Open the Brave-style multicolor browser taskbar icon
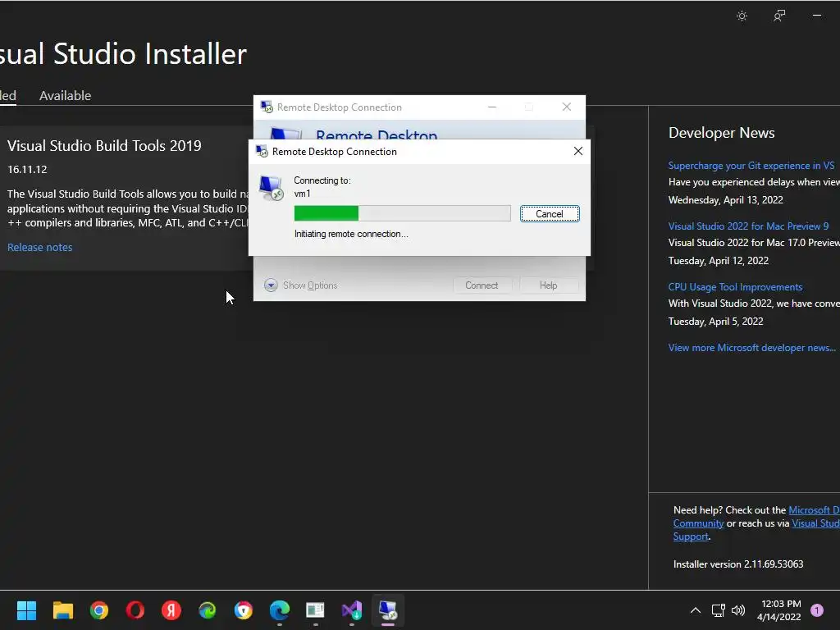The width and height of the screenshot is (840, 630). click(243, 610)
